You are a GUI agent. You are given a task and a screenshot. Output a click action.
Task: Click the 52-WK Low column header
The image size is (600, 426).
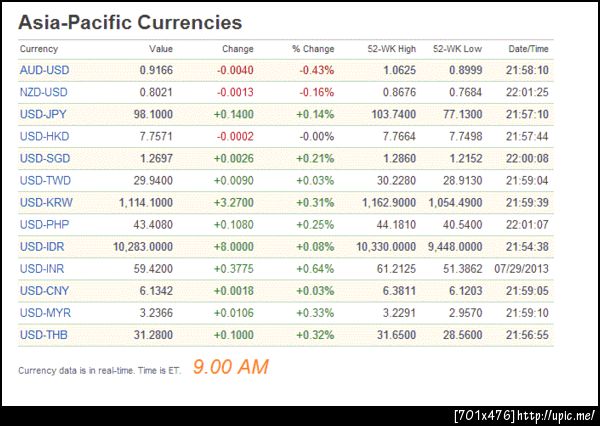click(x=456, y=49)
